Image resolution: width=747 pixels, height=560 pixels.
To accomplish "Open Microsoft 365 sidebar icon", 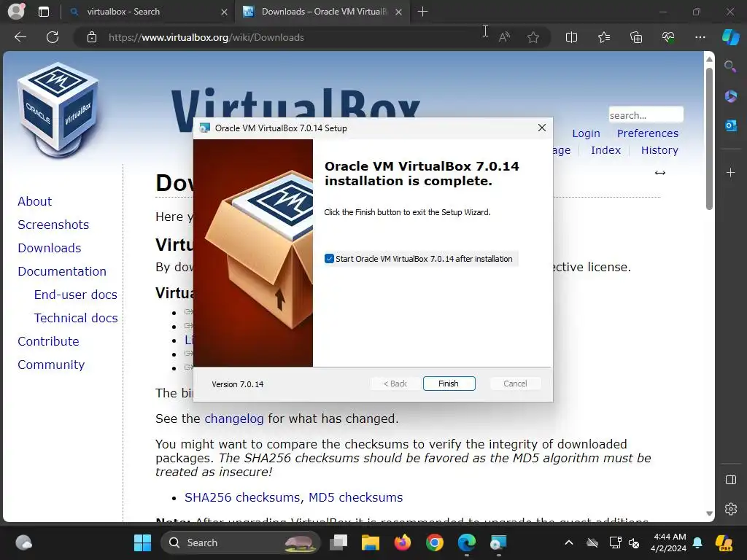I will pos(730,96).
